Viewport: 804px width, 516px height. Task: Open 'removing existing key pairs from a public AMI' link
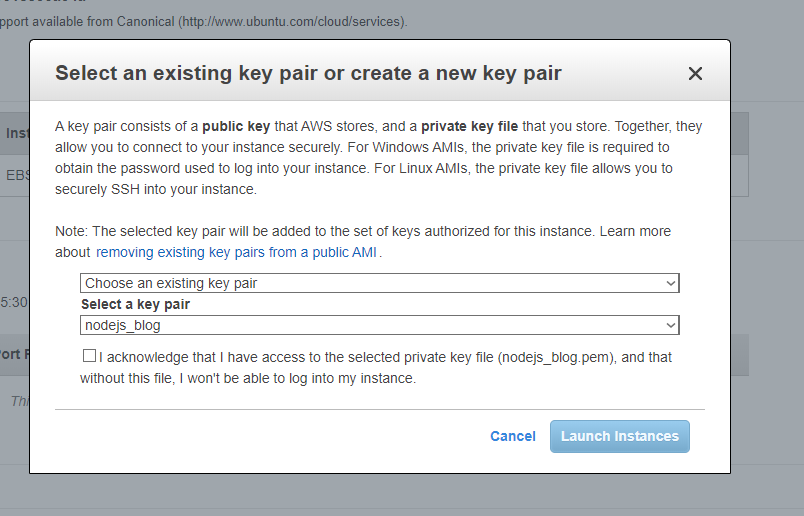tap(236, 252)
